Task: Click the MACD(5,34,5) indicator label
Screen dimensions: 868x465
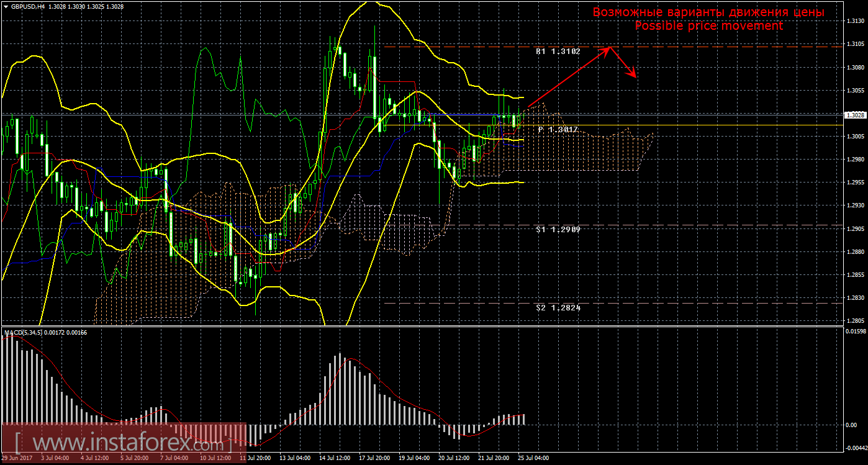Action: (24, 333)
